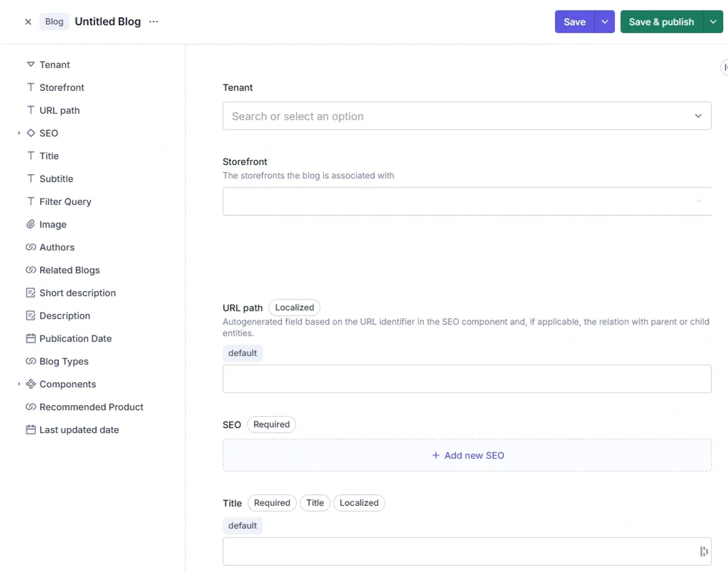
Task: Click the Required badge next to SEO
Action: pyautogui.click(x=271, y=424)
